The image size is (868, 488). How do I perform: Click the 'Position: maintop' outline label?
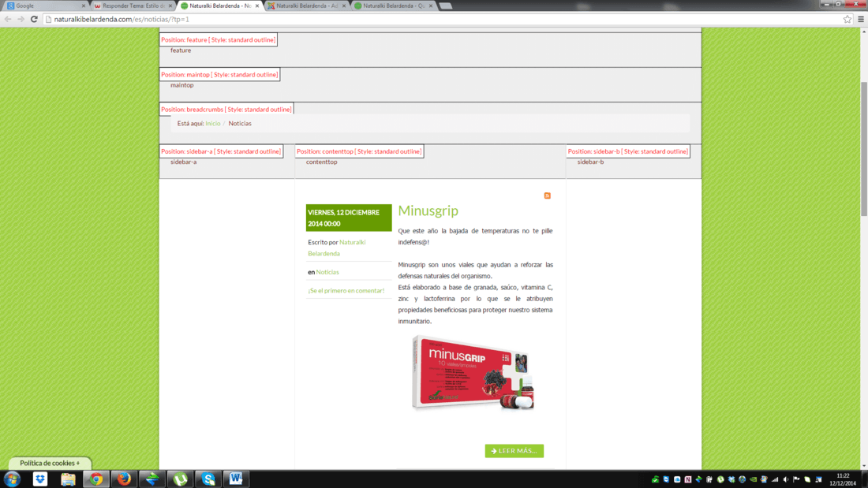click(220, 75)
